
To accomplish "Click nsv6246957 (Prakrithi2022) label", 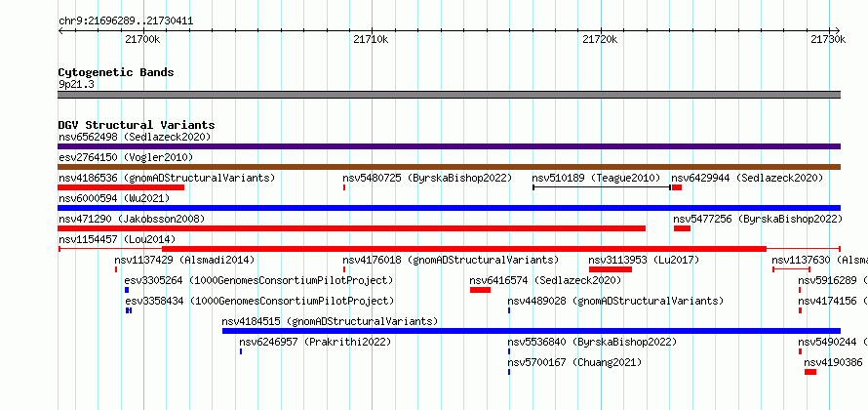I will (x=315, y=342).
